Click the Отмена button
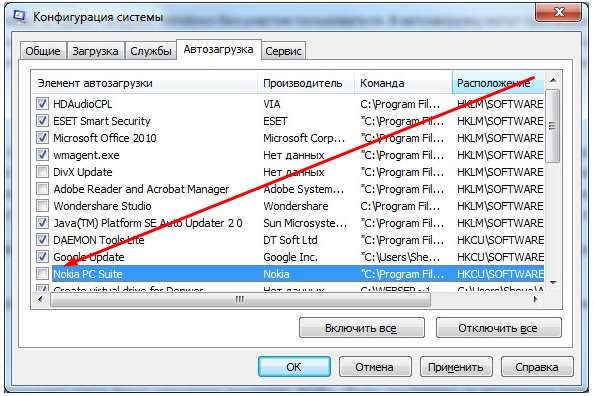This screenshot has height=396, width=594. click(x=375, y=367)
